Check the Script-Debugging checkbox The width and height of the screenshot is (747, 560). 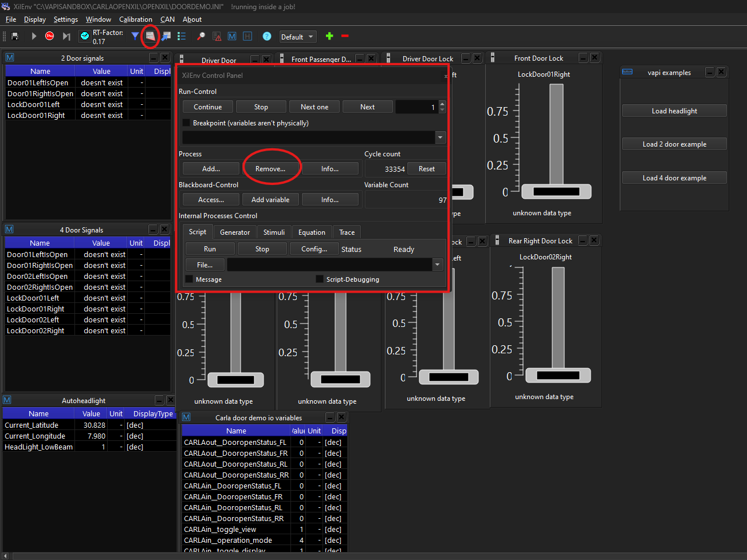pyautogui.click(x=320, y=279)
